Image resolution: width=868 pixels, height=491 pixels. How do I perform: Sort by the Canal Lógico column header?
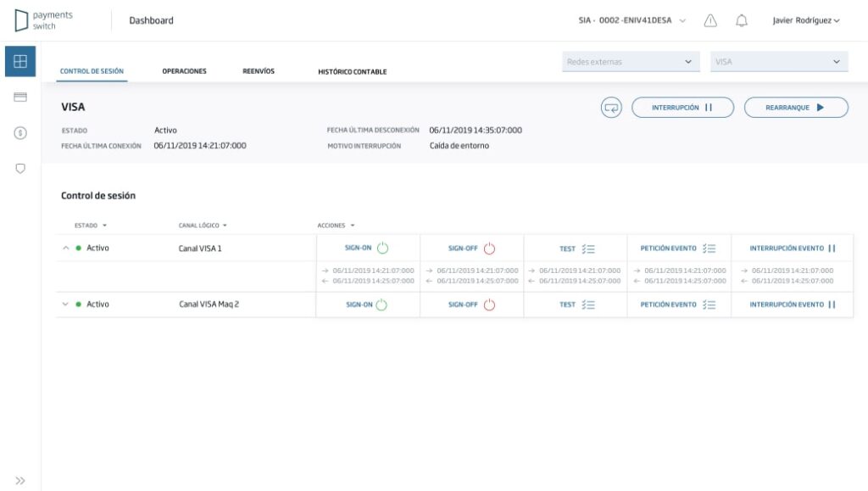tap(203, 226)
